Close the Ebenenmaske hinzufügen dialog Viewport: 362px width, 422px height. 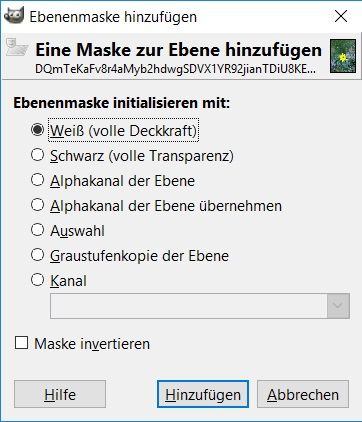[341, 16]
